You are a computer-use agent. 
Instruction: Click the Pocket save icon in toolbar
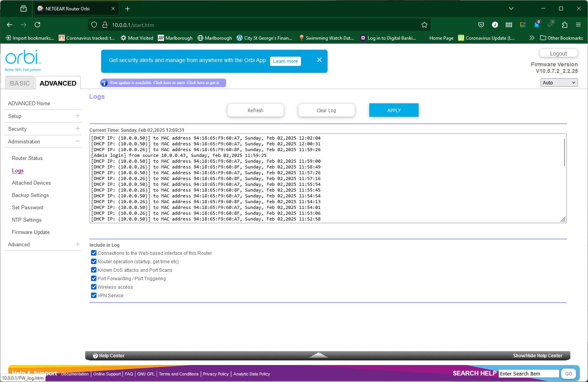pyautogui.click(x=481, y=25)
